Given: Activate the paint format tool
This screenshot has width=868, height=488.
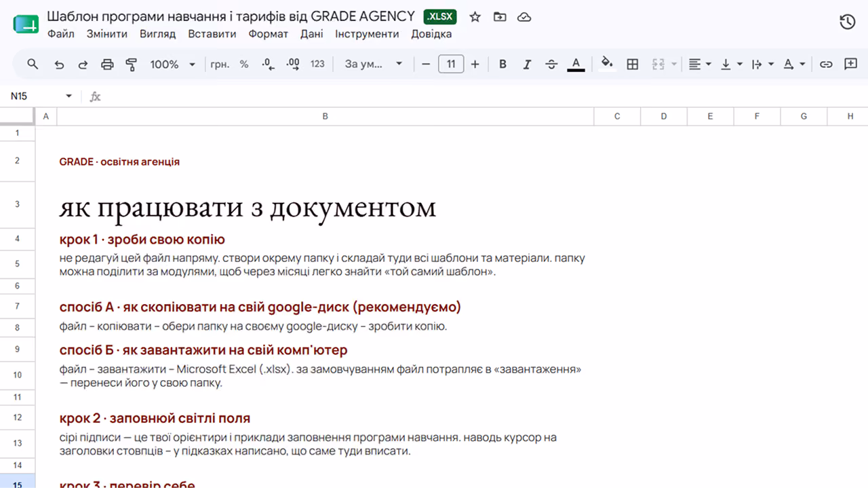Looking at the screenshot, I should (132, 64).
